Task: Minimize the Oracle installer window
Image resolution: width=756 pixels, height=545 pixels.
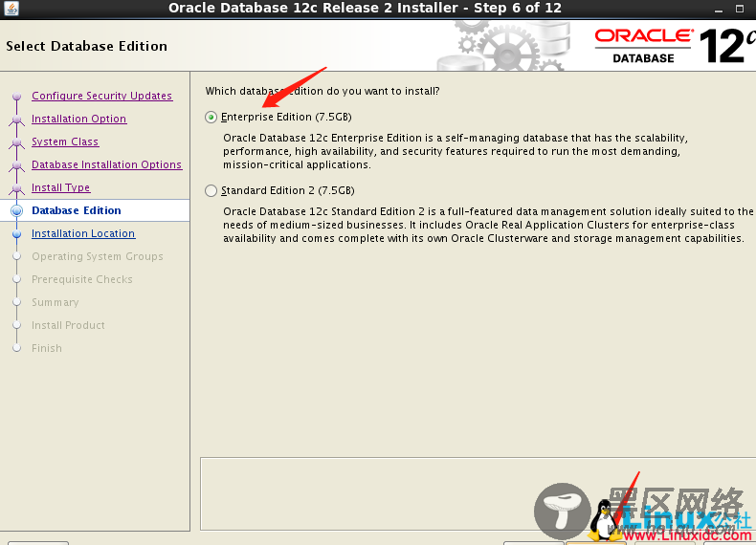Action: 719,9
